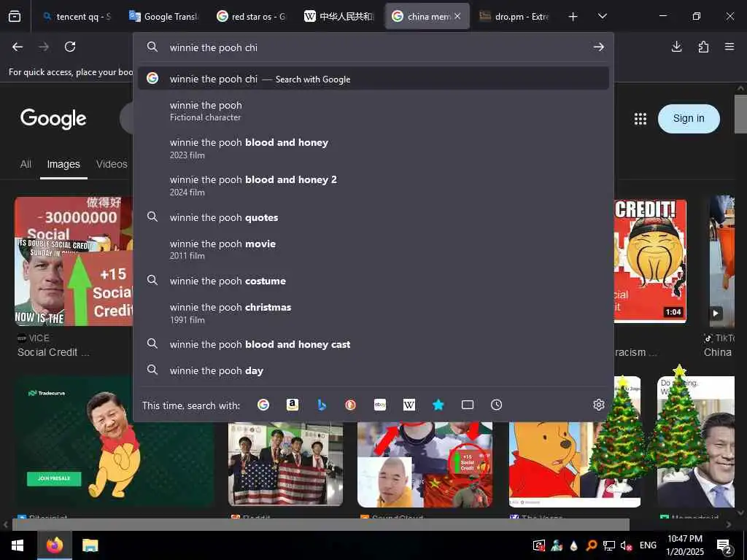Screen dimensions: 747x560
Task: Search open tabs with the tab icon
Action: point(468,405)
